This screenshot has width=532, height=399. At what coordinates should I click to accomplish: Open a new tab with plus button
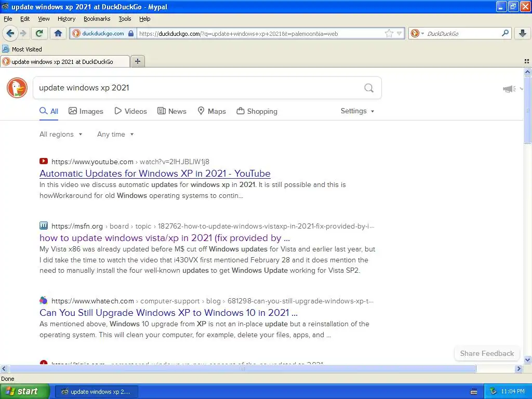(x=137, y=61)
